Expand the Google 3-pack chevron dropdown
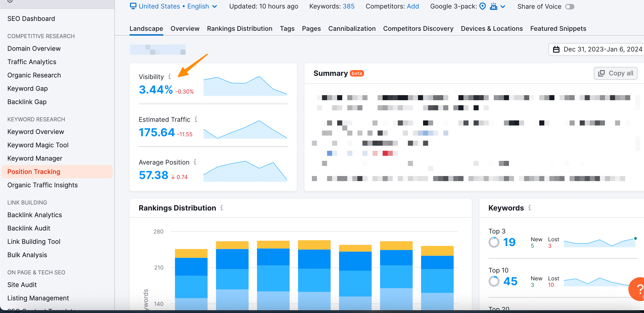Viewport: 644px width, 313px height. [503, 6]
